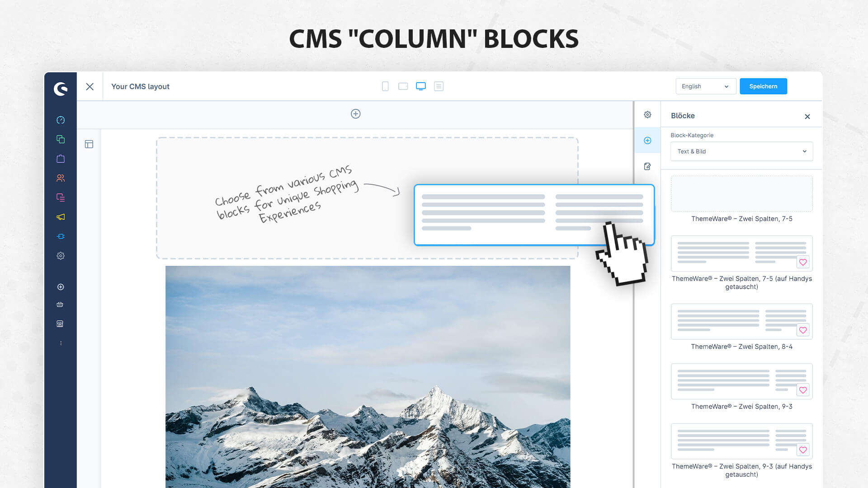Select the content blocks panel icon
The height and width of the screenshot is (488, 868).
(647, 140)
